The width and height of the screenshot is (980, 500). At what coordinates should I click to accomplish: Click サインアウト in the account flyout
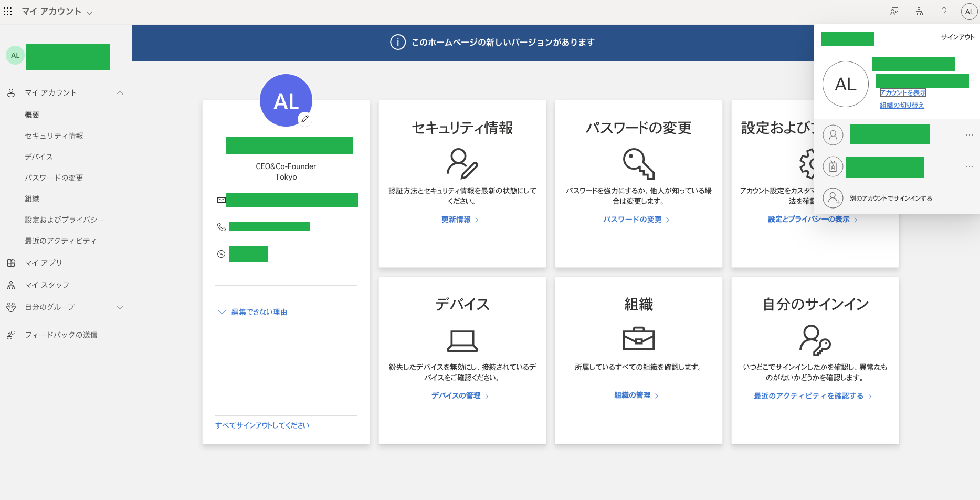click(x=957, y=37)
